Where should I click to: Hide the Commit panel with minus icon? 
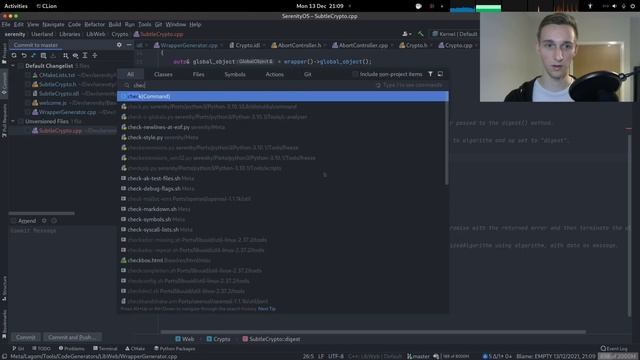129,45
